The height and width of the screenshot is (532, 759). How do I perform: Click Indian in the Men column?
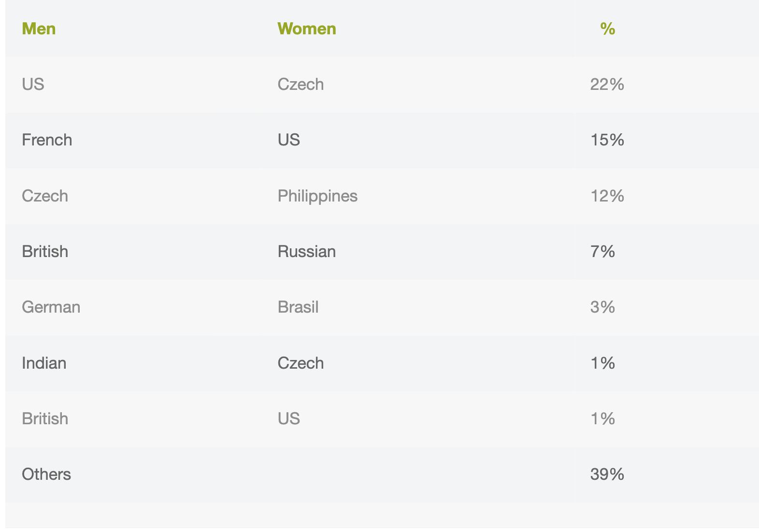(x=44, y=363)
